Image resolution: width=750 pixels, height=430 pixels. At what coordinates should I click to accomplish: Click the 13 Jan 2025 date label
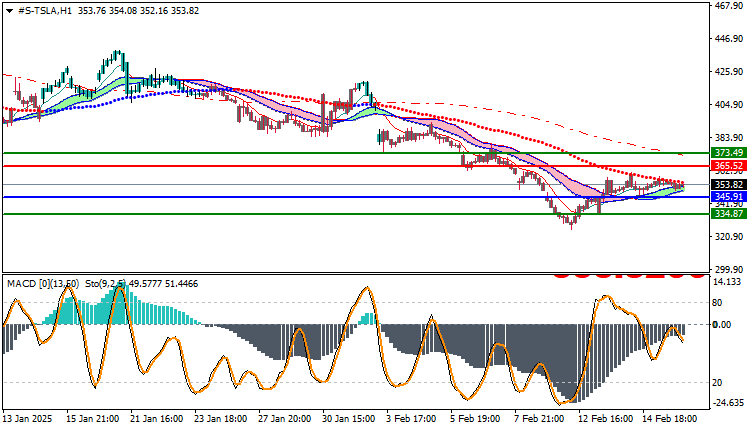(x=27, y=419)
